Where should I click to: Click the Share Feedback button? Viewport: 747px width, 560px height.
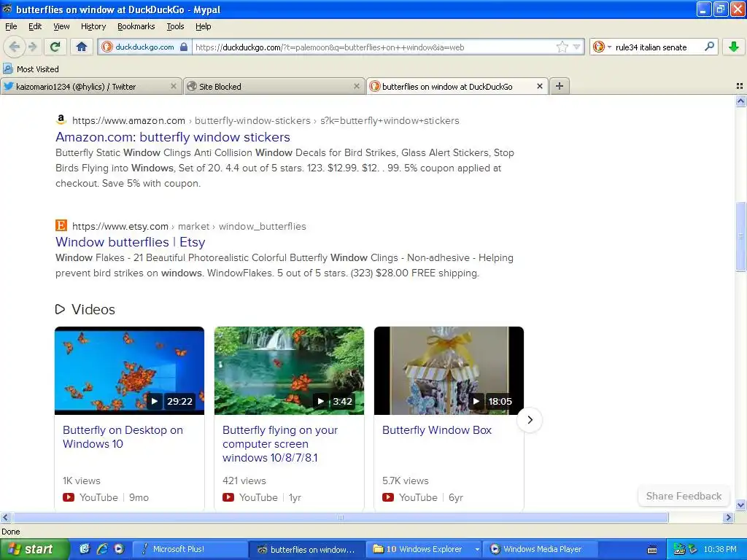[684, 496]
